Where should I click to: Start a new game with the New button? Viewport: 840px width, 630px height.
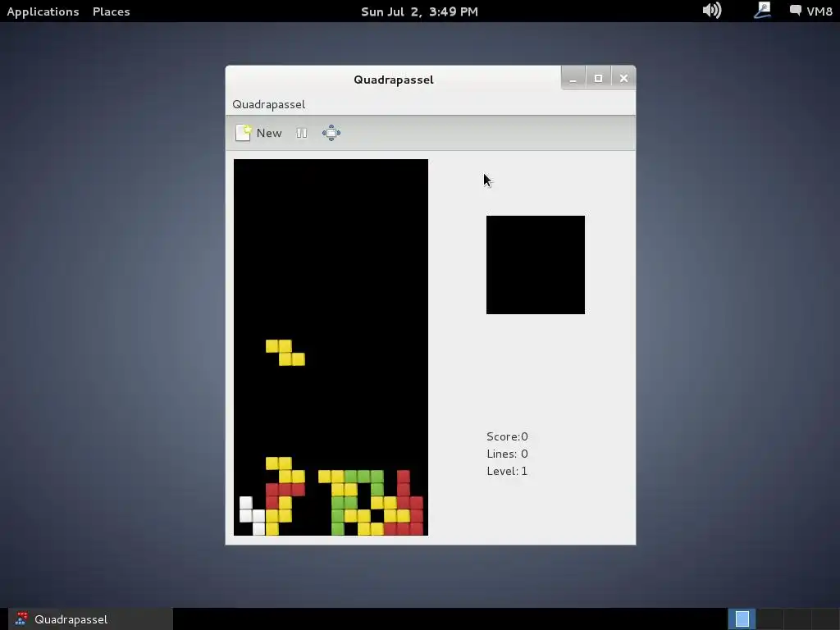click(x=258, y=133)
